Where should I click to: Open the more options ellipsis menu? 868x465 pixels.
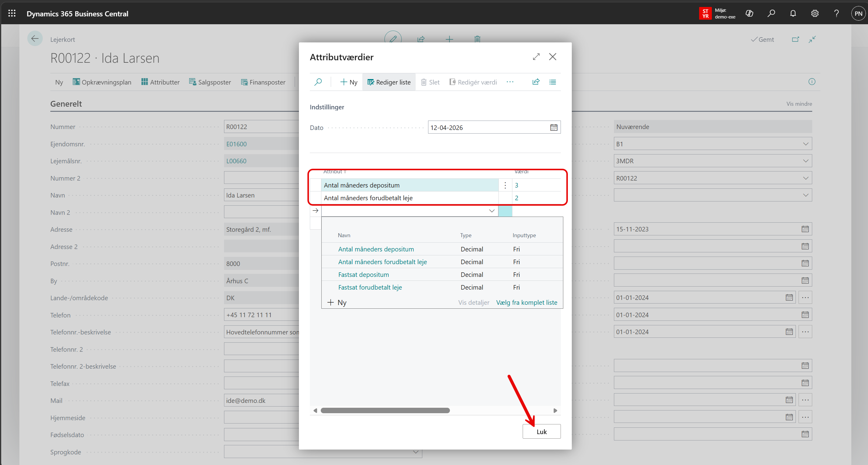coord(510,82)
